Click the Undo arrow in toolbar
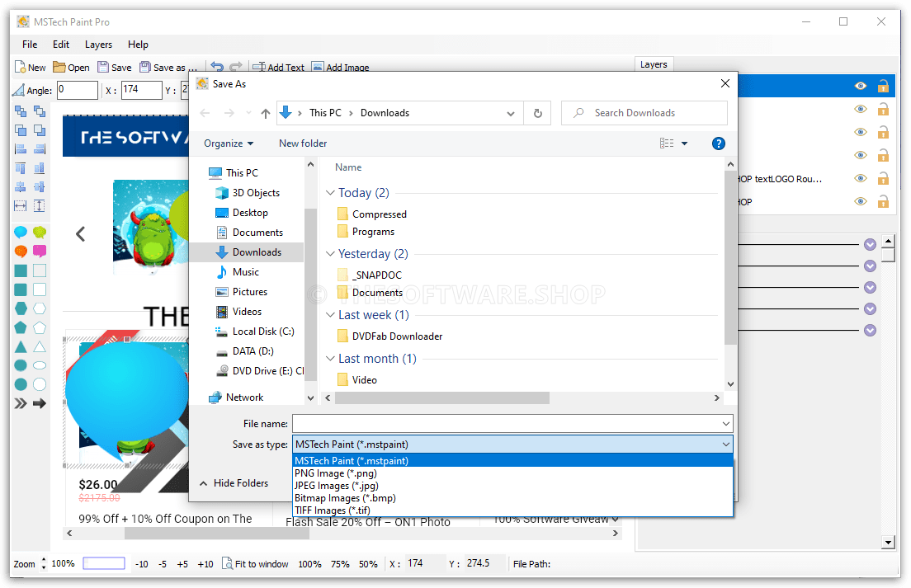 (217, 68)
